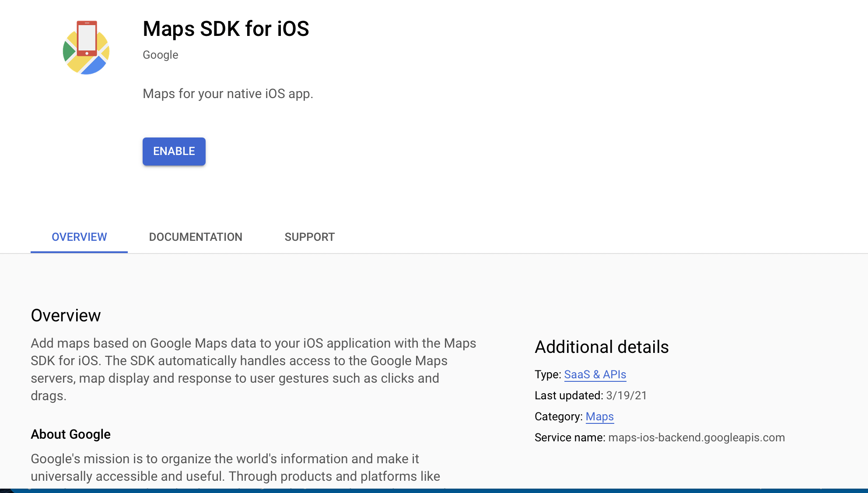This screenshot has width=868, height=493.
Task: Click the 'Maps for your native iOS app.' tagline
Action: coord(228,94)
